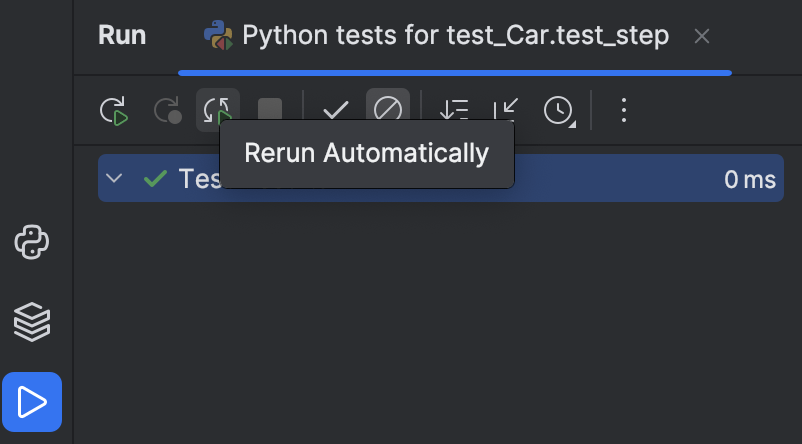Click the 0 ms duration label

click(749, 180)
